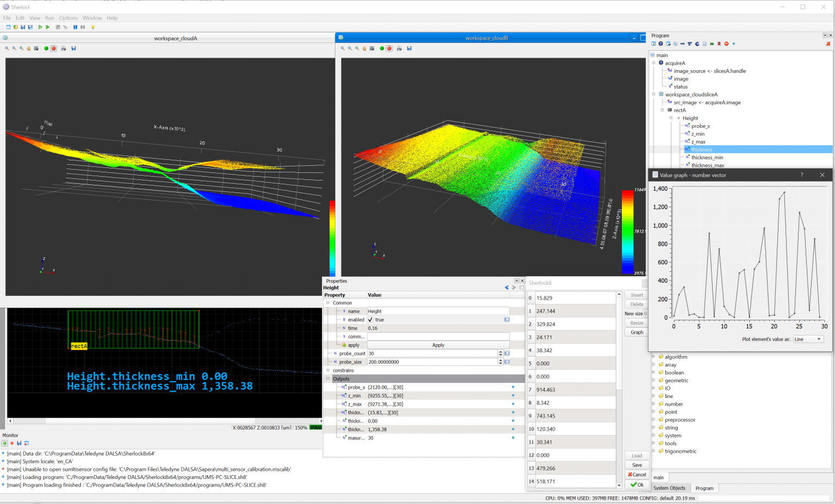This screenshot has height=504, width=835.
Task: Open the Options menu
Action: [x=68, y=18]
